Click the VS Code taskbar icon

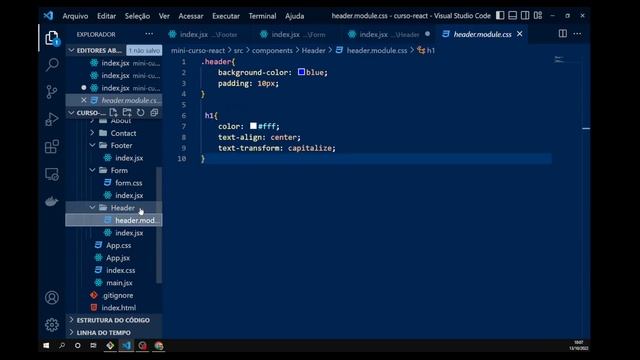[x=126, y=346]
